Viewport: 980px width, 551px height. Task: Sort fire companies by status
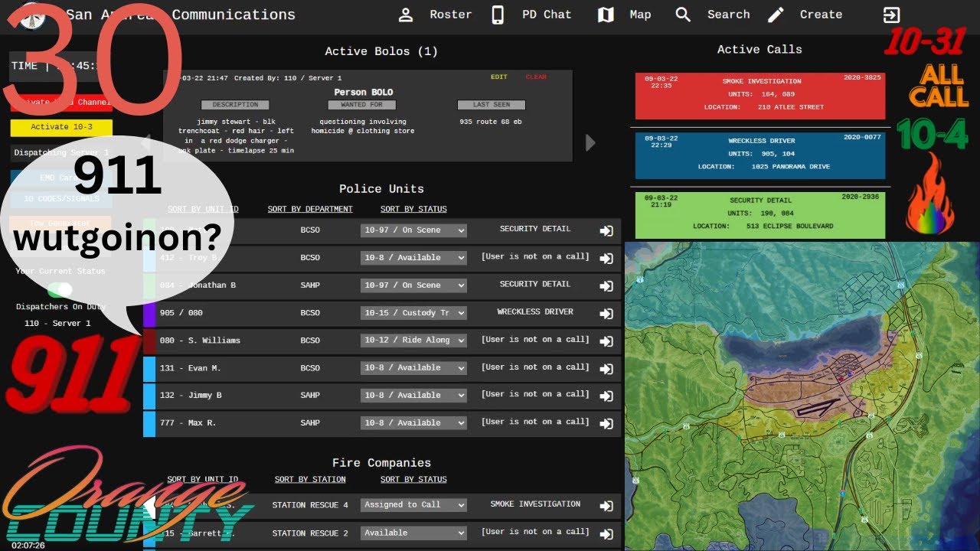coord(413,479)
